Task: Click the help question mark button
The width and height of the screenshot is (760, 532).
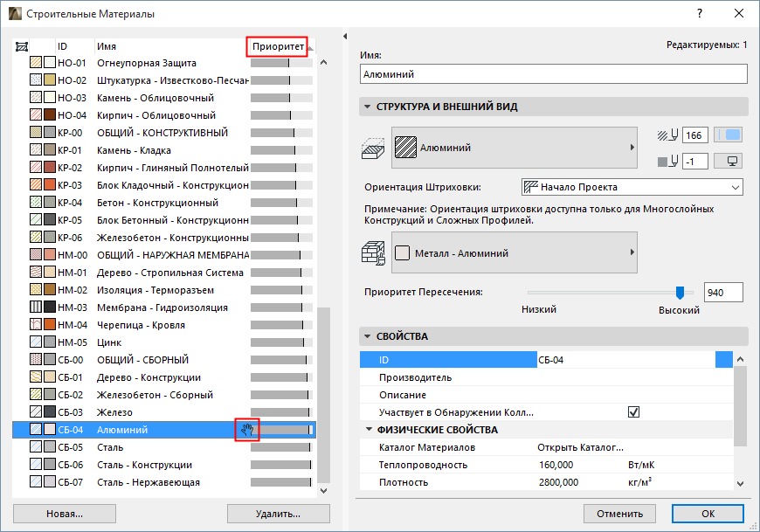Action: (x=700, y=14)
